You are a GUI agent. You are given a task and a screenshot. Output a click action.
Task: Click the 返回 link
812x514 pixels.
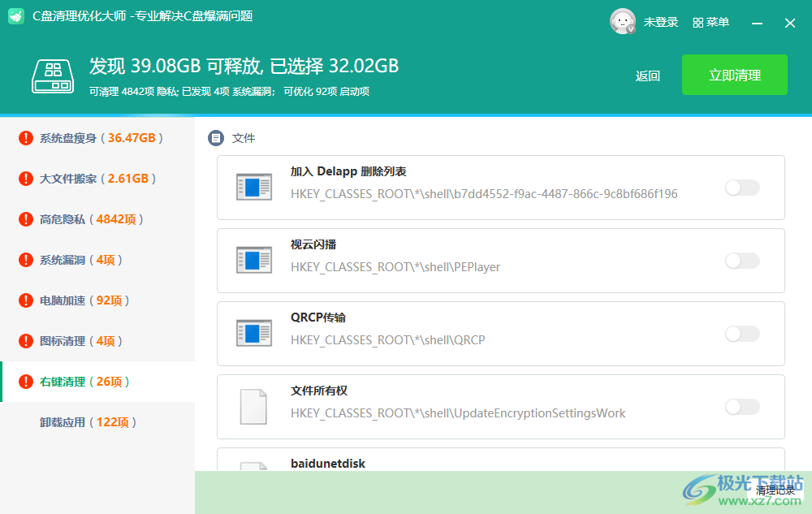(647, 76)
